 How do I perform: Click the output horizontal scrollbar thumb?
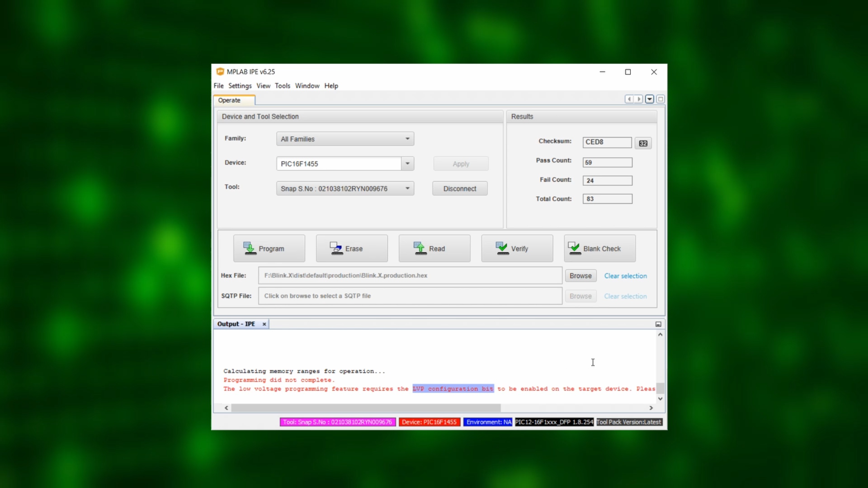(366, 408)
